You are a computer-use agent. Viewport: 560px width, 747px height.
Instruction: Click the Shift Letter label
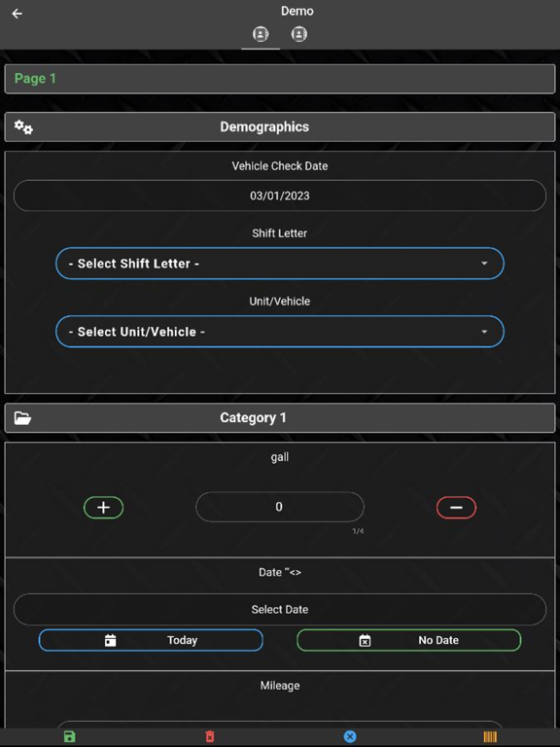[280, 233]
